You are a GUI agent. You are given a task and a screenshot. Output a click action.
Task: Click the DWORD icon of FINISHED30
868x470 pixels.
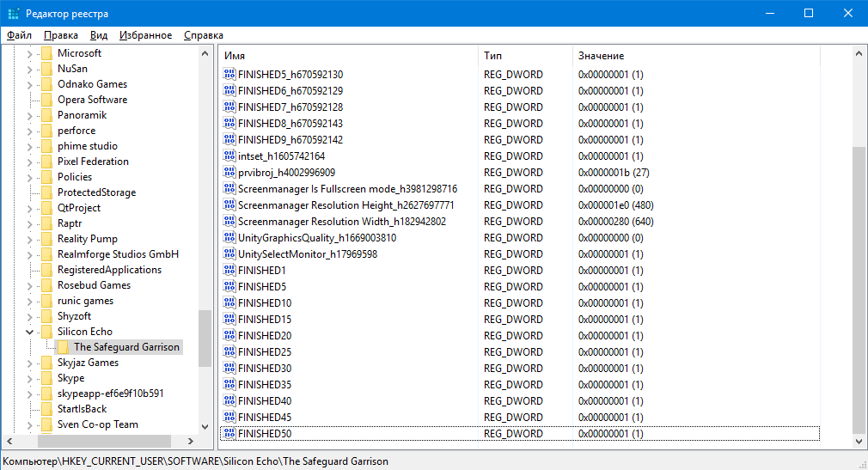[x=229, y=368]
